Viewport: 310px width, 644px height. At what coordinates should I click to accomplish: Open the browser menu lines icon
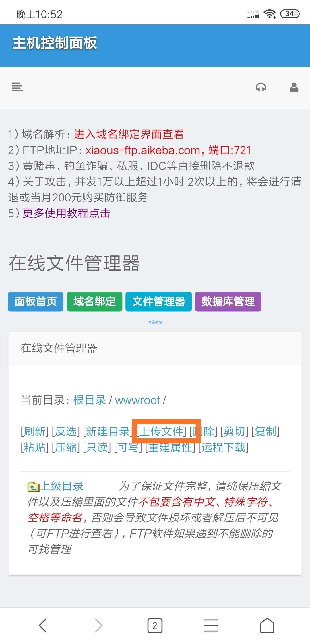pyautogui.click(x=211, y=625)
